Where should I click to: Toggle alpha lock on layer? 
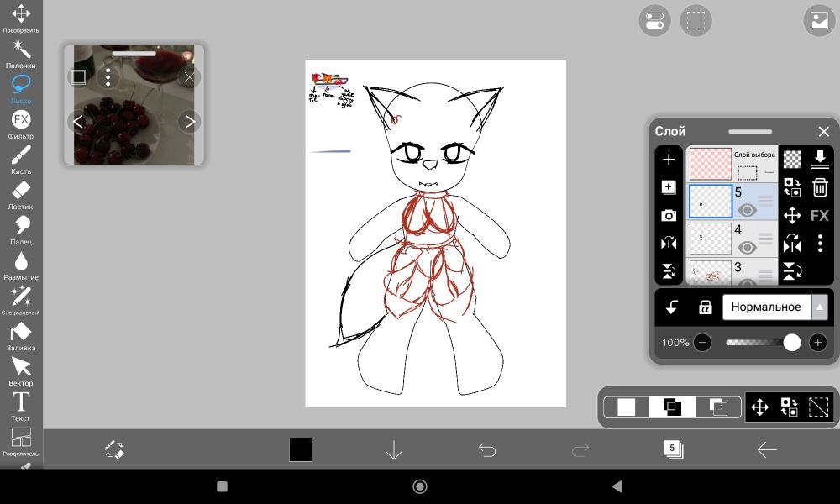[705, 307]
